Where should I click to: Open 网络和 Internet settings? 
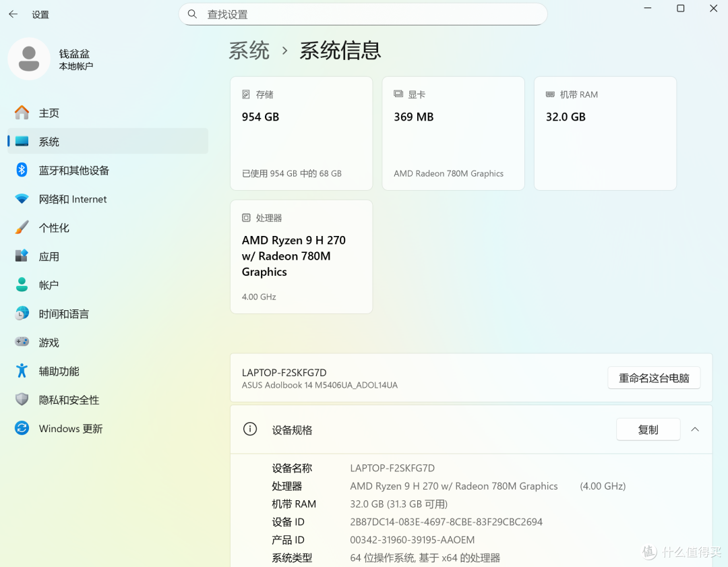[x=108, y=199]
